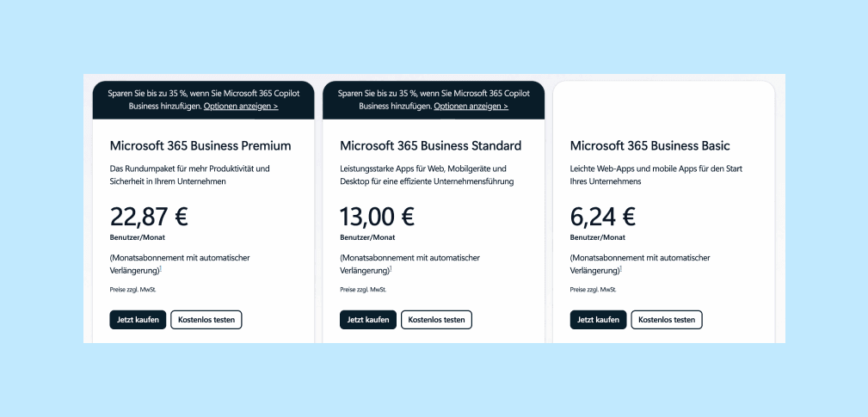868x417 pixels.
Task: Click the Microsoft 365 Business Premium heading
Action: click(x=200, y=146)
